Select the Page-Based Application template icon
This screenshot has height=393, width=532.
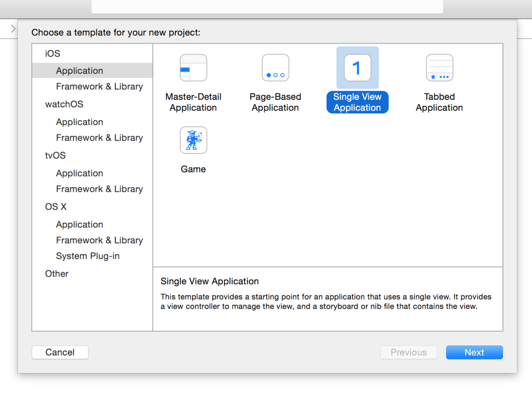275,67
